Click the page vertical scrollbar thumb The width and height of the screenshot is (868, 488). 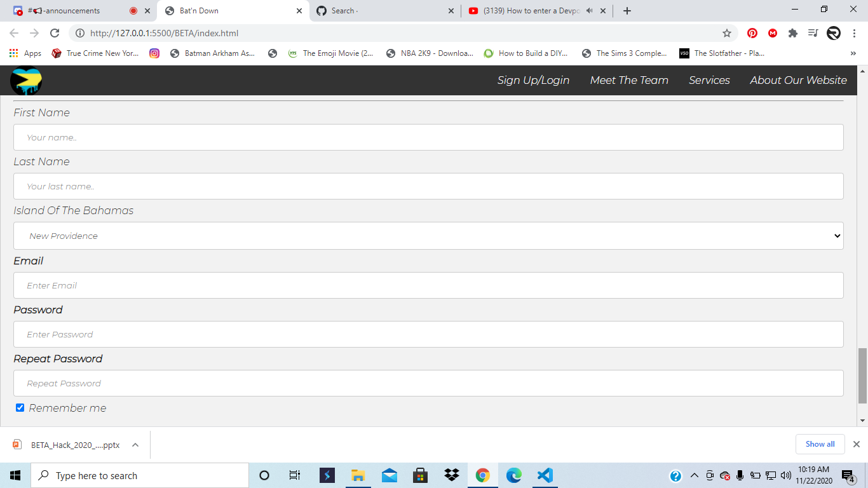(x=862, y=376)
